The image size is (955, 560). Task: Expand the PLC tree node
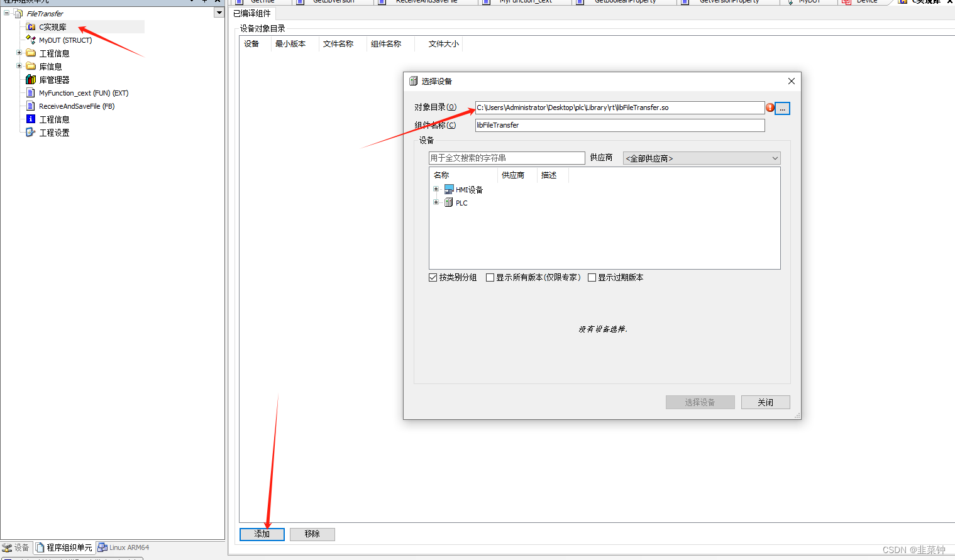[436, 202]
